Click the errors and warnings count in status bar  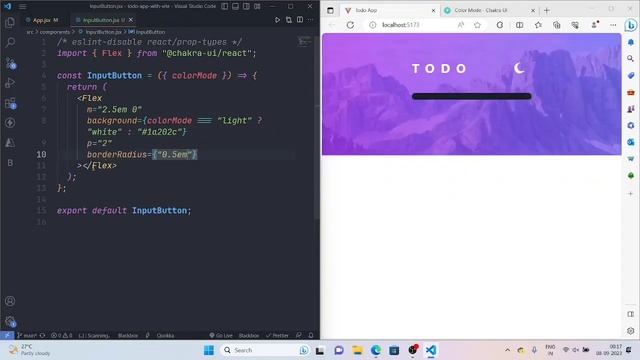coord(62,336)
